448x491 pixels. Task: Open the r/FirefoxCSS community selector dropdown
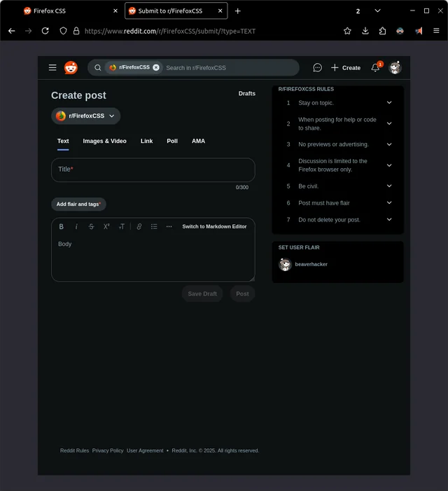[85, 116]
